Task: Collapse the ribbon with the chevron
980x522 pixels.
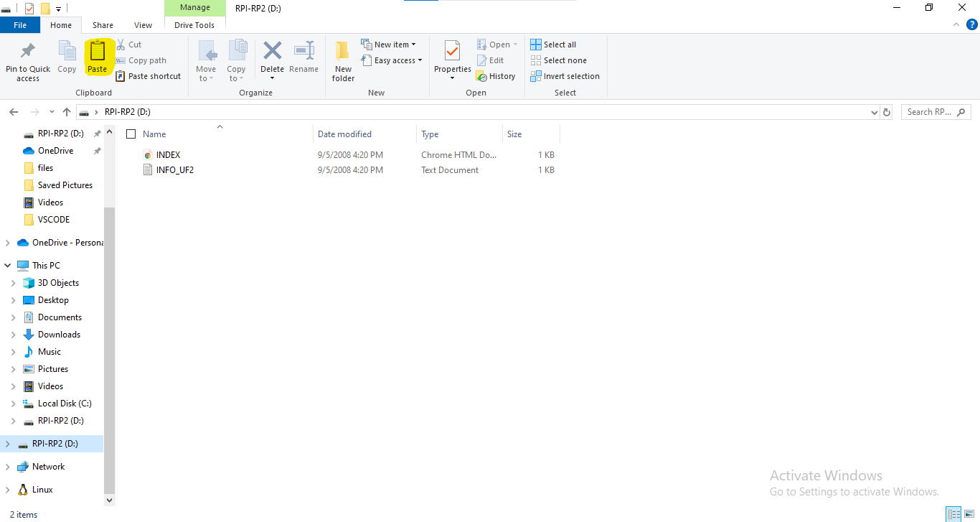Action: point(958,24)
